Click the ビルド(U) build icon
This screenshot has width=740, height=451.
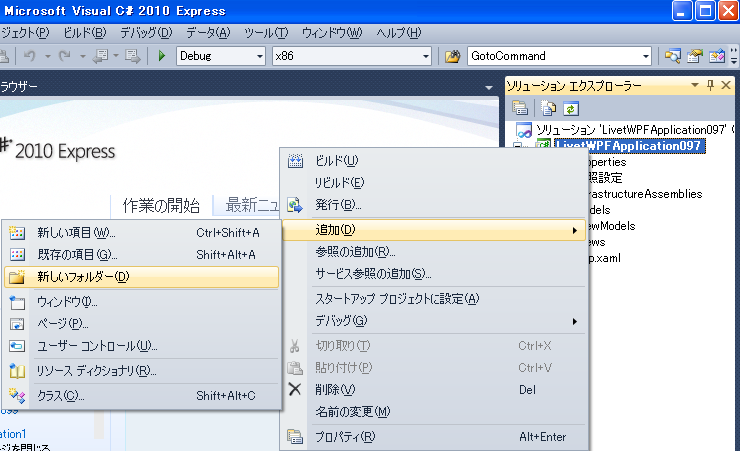click(295, 161)
